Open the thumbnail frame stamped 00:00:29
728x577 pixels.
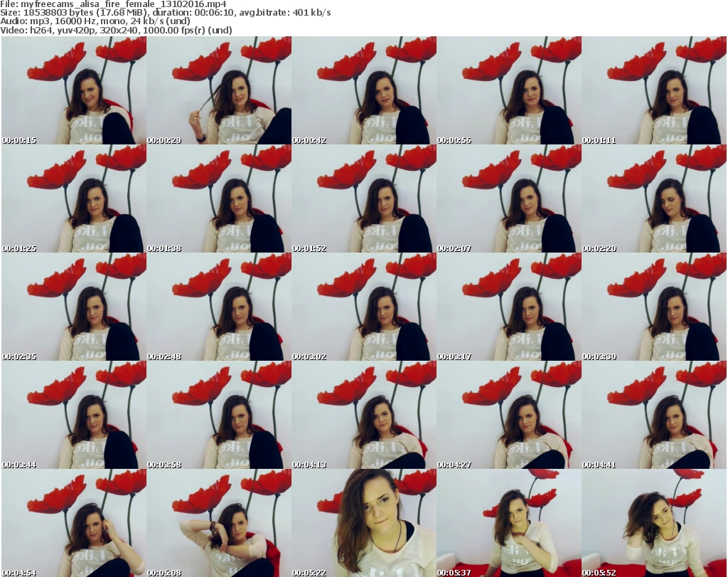tap(219, 90)
